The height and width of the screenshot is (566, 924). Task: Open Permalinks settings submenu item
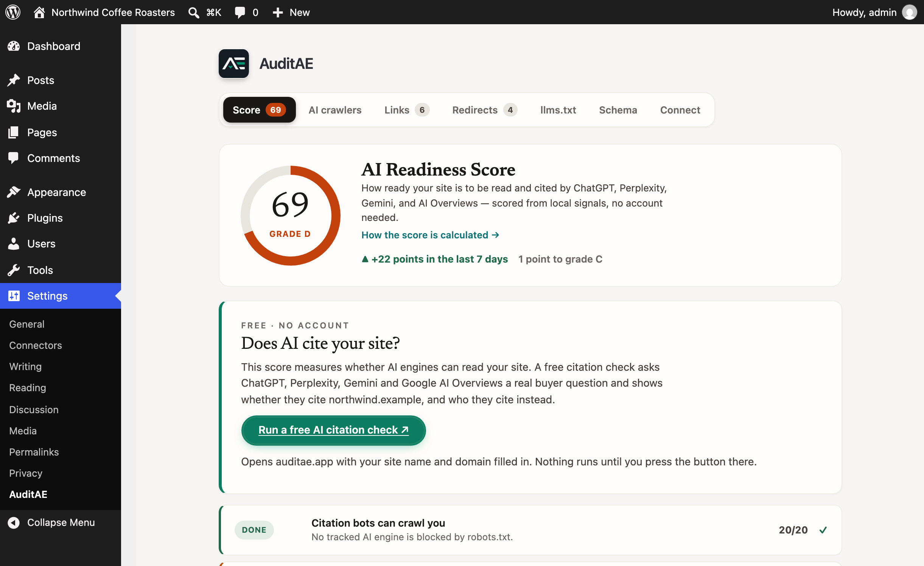click(34, 452)
